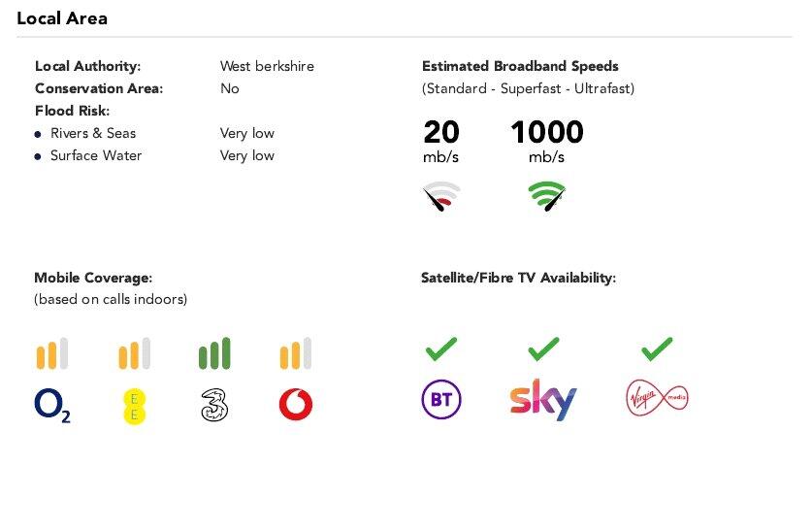Select the Sky TV logo

[x=543, y=400]
